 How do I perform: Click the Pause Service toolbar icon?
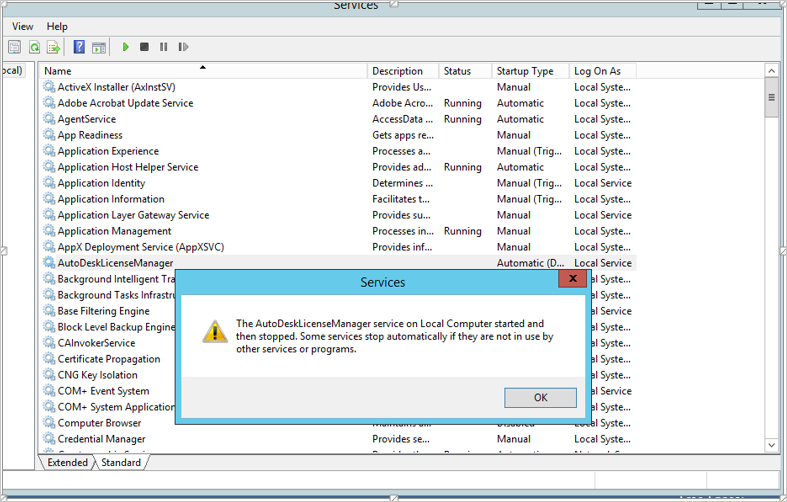(164, 47)
